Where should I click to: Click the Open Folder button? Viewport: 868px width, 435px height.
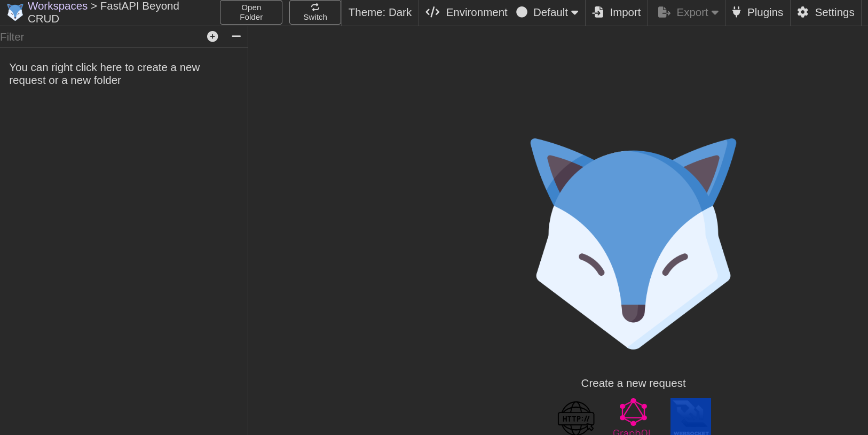pos(251,12)
